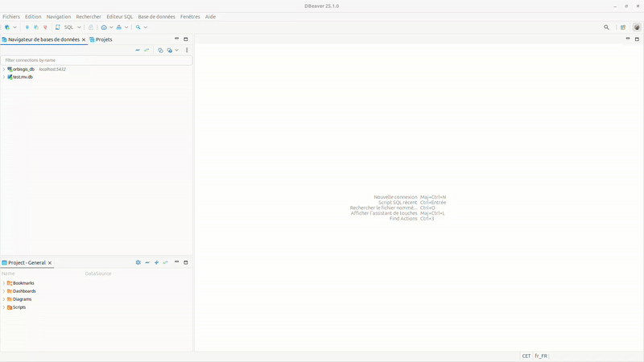Viewport: 644px width, 362px height.
Task: Collapse all in database navigator toolbar
Action: point(138,50)
